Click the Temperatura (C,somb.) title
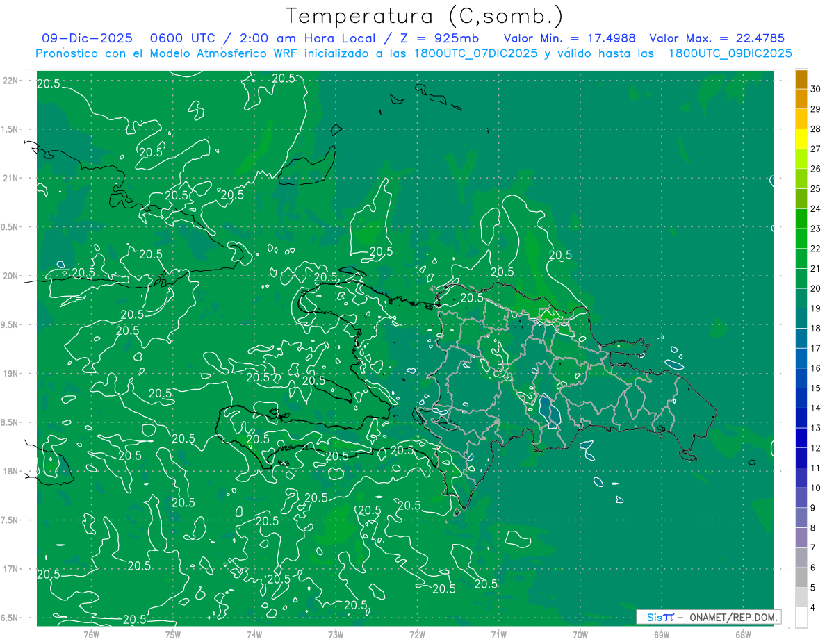This screenshot has width=834, height=644. [x=425, y=16]
